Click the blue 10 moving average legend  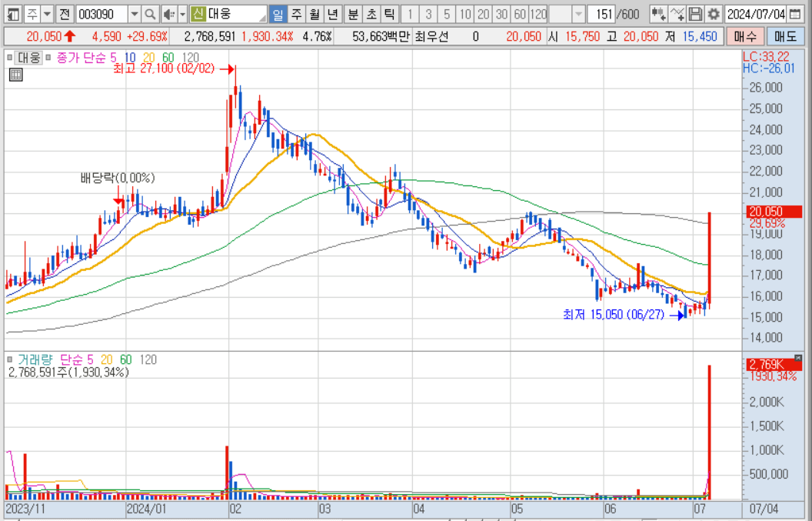tap(130, 58)
